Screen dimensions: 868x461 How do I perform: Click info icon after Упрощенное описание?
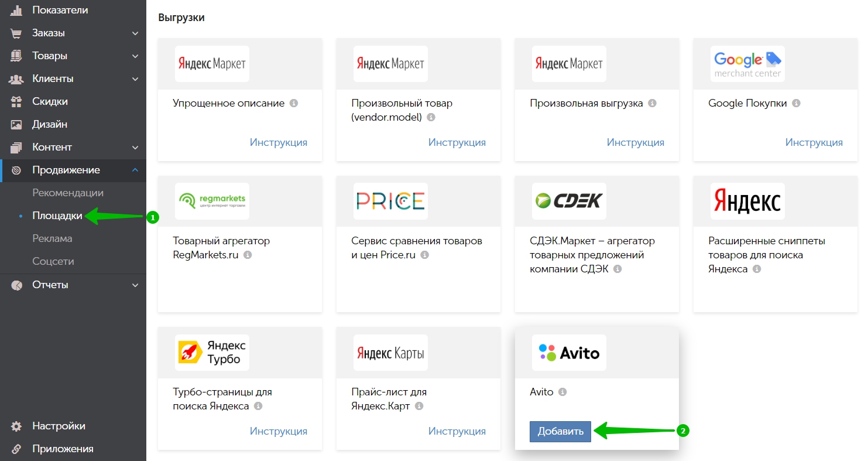pyautogui.click(x=294, y=103)
